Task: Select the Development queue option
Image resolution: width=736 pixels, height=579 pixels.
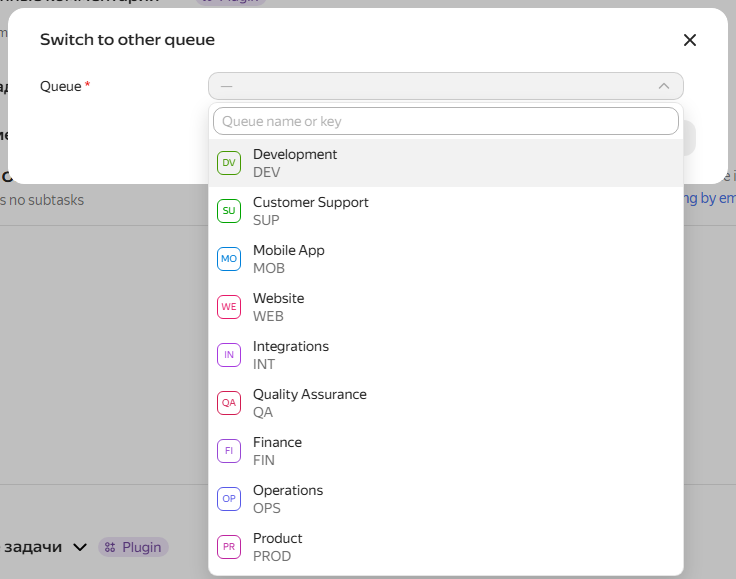Action: click(x=445, y=163)
